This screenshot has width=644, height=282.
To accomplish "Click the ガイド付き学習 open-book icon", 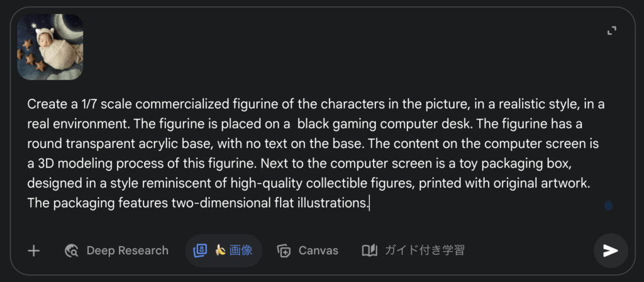I will coord(369,251).
